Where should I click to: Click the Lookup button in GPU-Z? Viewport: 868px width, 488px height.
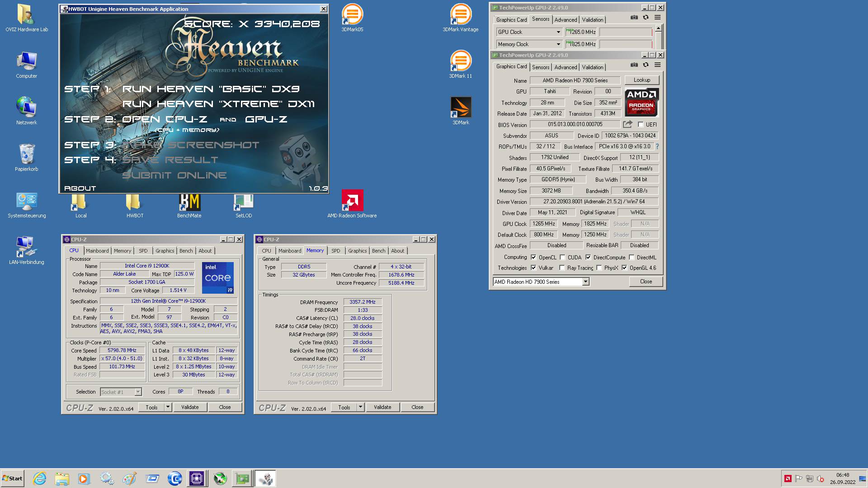click(642, 80)
